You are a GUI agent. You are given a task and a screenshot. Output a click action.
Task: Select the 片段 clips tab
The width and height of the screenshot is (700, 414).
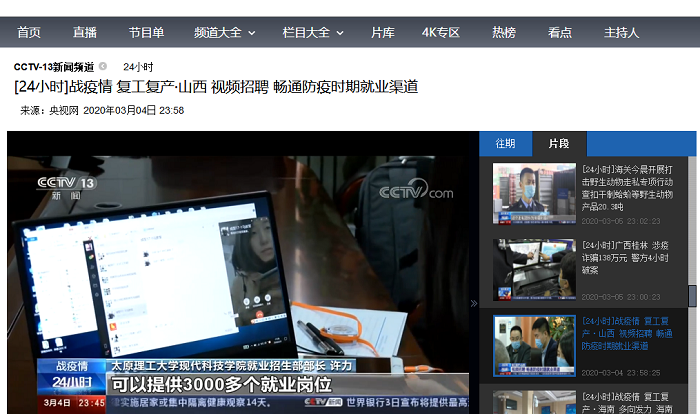(x=558, y=143)
